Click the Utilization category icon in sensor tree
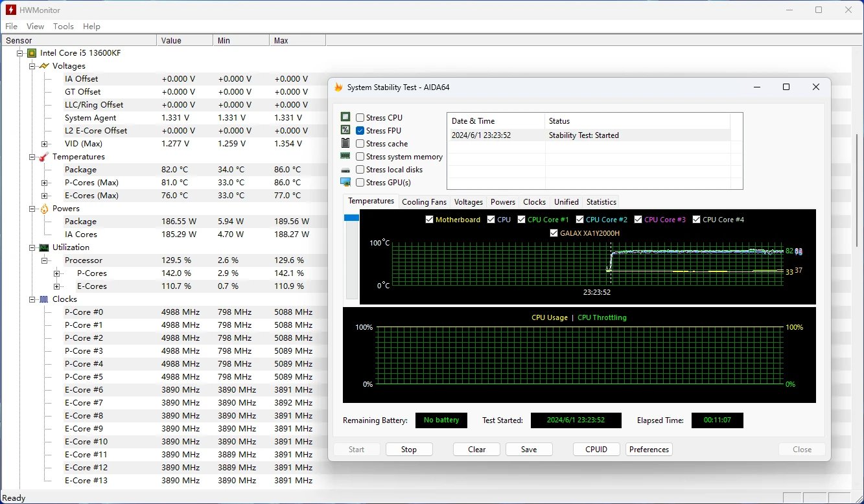Viewport: 864px width, 504px height. coord(44,247)
